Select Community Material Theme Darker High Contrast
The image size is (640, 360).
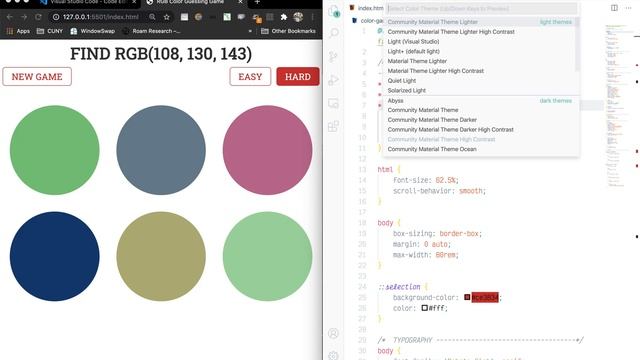tap(480, 130)
